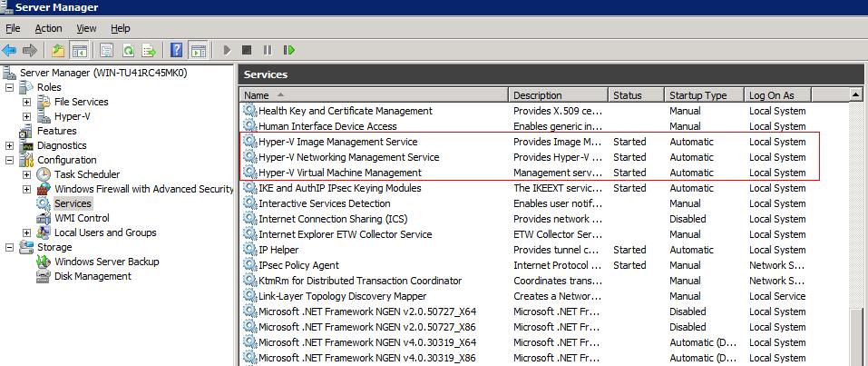
Task: Sort services by Startup Type column
Action: 697,95
